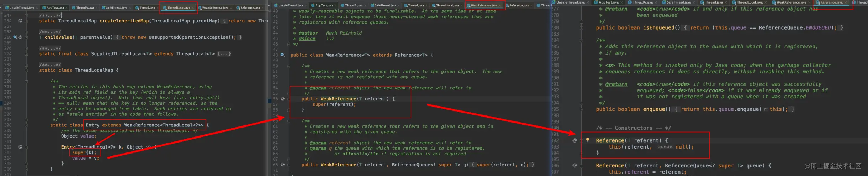Select WeakReference.java tab in middle editor

pos(484,5)
